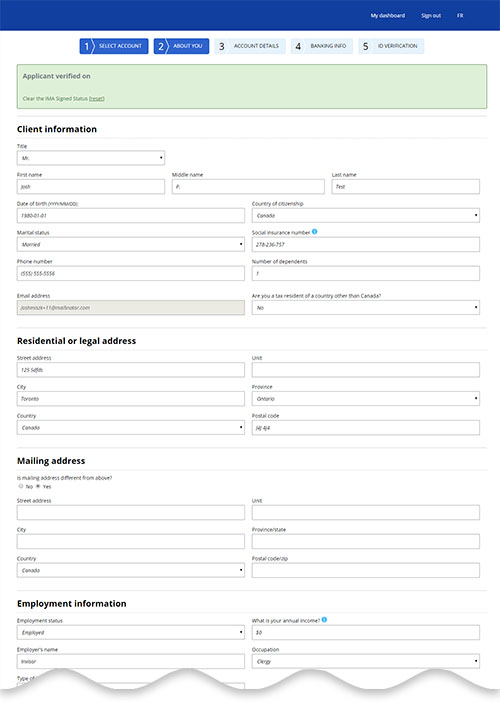This screenshot has width=500, height=702.
Task: Click the "Applicant verified on" text
Action: click(56, 76)
